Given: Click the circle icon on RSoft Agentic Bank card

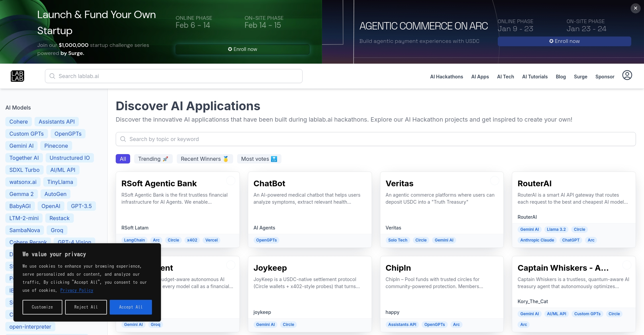Looking at the screenshot, I should [231, 181].
